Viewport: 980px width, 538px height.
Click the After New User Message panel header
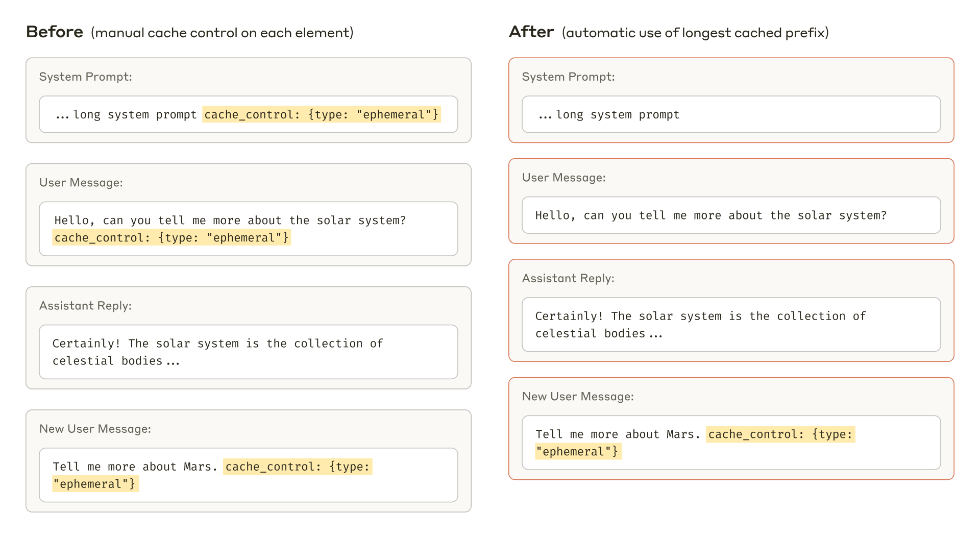[x=577, y=396]
